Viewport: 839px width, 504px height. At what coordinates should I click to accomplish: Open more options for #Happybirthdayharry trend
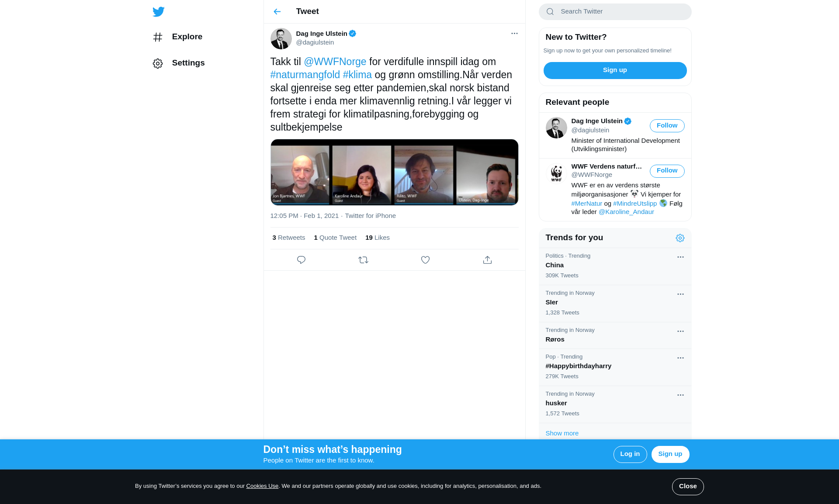pyautogui.click(x=680, y=358)
